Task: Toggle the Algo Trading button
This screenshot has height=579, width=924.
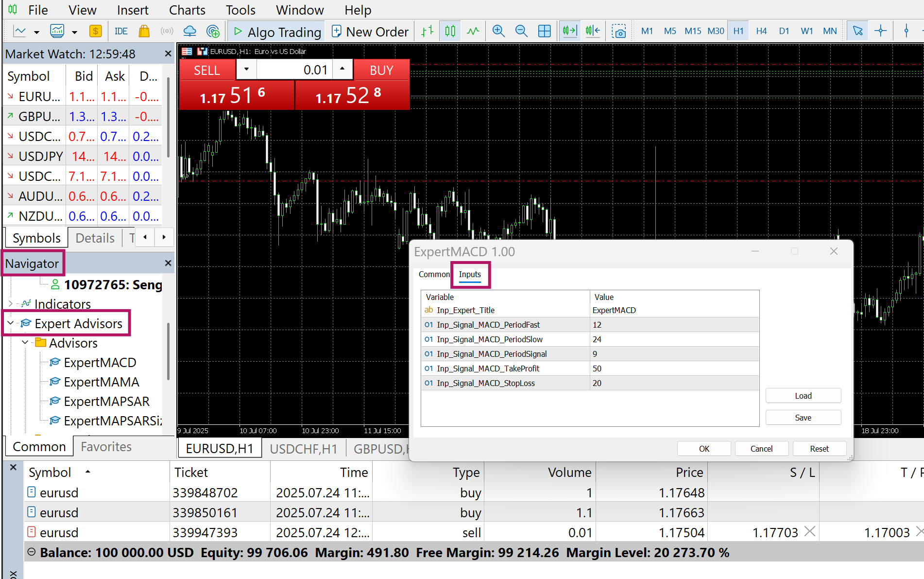Action: click(277, 32)
